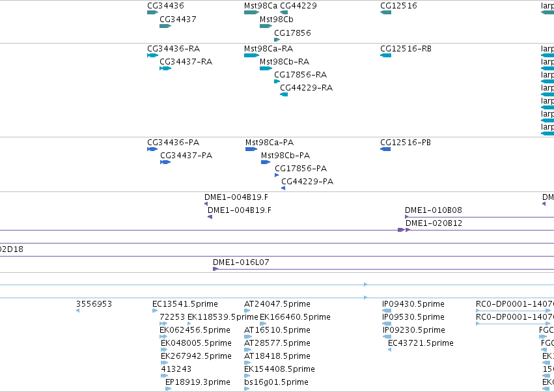The image size is (554, 392).
Task: Click the CG12516-PB protein glyph
Action: click(x=385, y=149)
